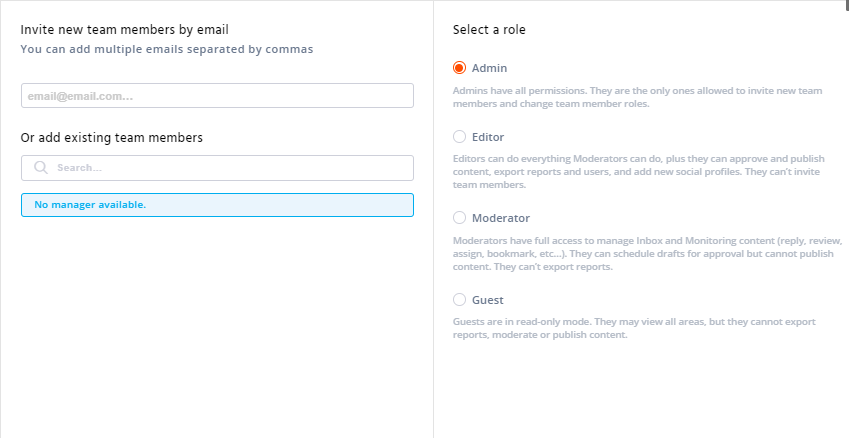Click the magnifier icon in the search box
The image size is (849, 438).
click(x=41, y=168)
